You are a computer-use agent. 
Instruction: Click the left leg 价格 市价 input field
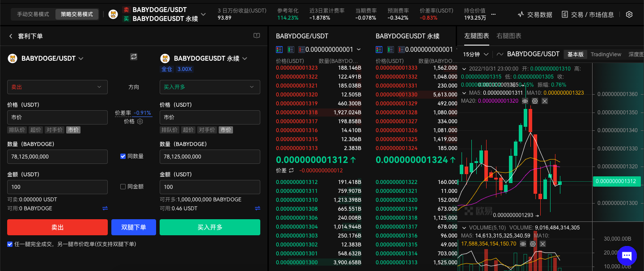pos(57,117)
